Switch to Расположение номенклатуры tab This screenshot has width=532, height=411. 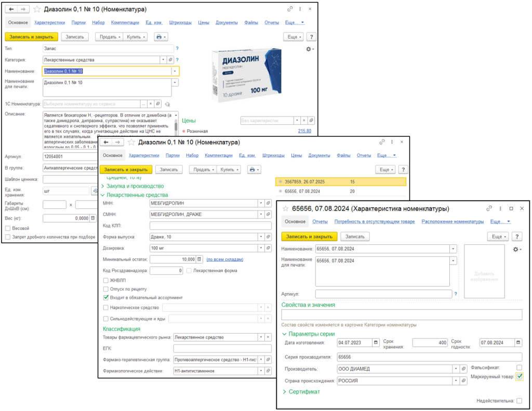click(453, 221)
